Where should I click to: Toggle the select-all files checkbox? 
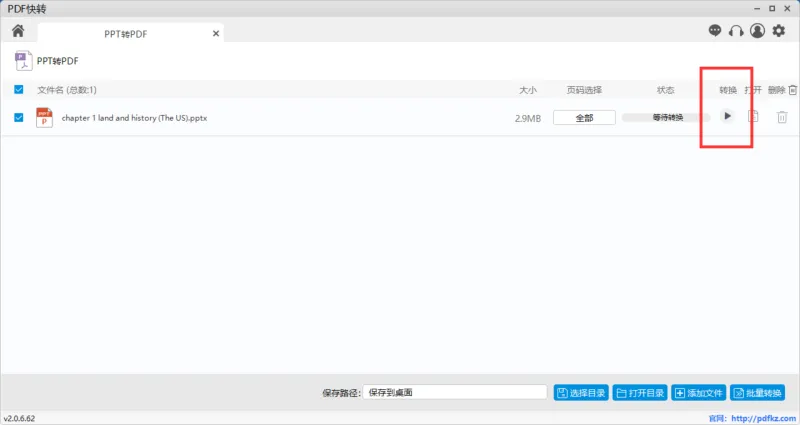[19, 90]
